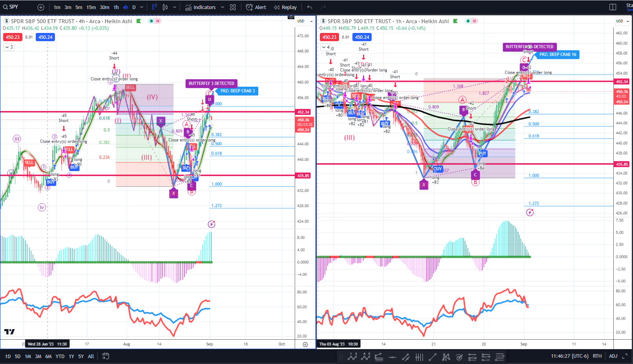Expand the timeframe interval dropdown
633x364 pixels.
coord(142,7)
